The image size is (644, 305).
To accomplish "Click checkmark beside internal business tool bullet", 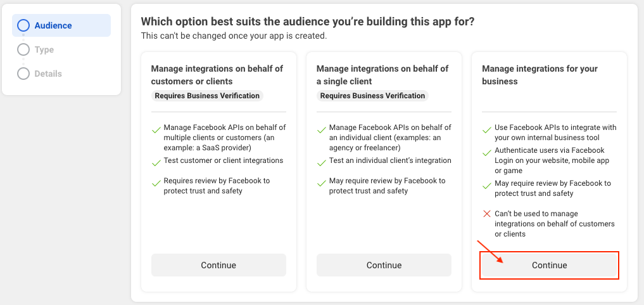I will (487, 130).
